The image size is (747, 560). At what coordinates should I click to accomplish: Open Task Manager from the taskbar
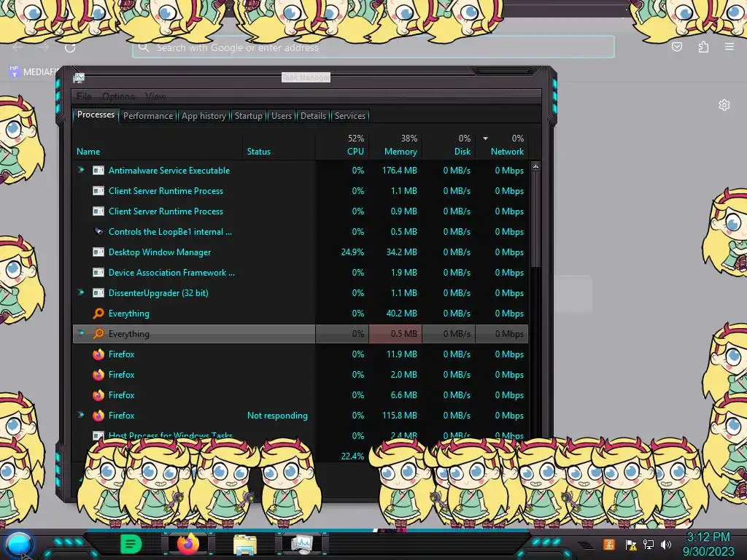click(302, 544)
